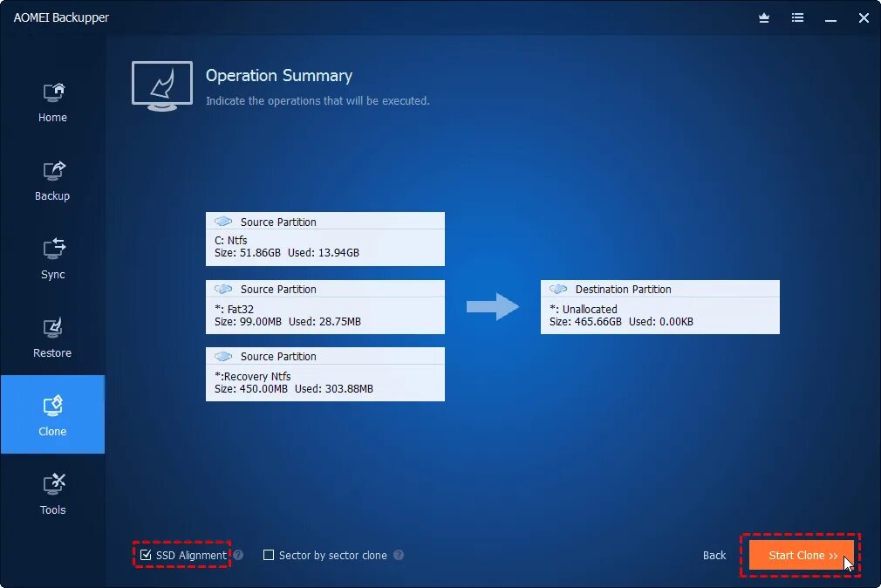This screenshot has width=881, height=588.
Task: Close the AOMEI Backupper window
Action: click(x=864, y=18)
